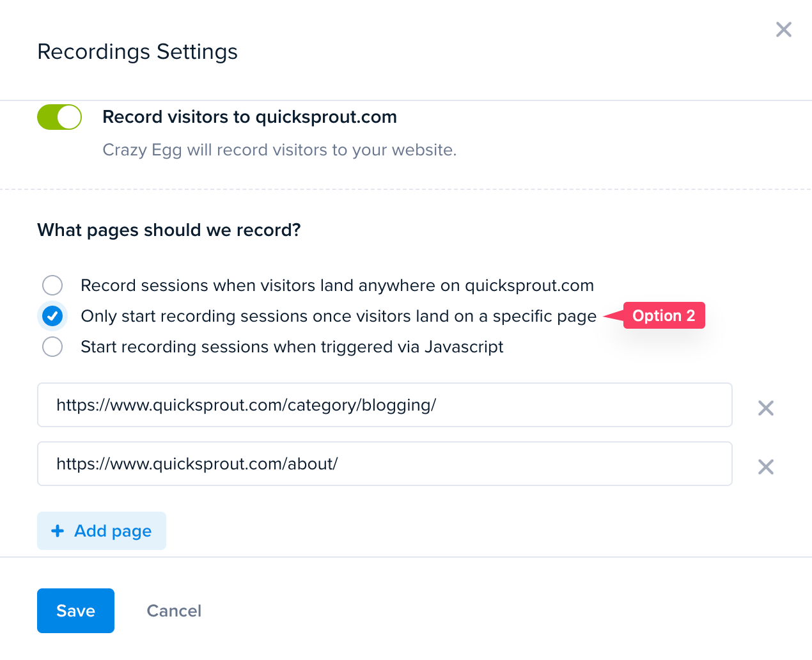
Task: Click 'Record visitors to quicksprout.com' label
Action: 249,117
